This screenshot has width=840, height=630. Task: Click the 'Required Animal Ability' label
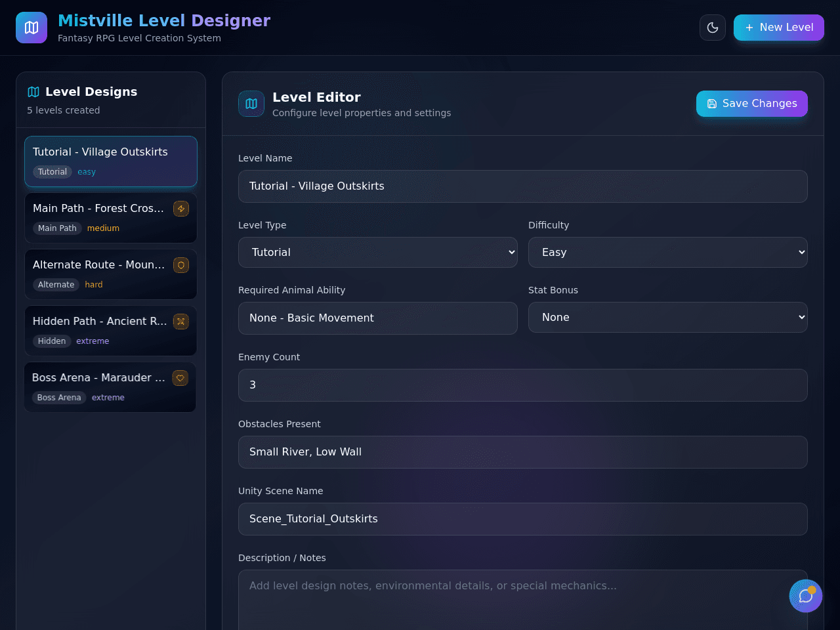tap(291, 290)
